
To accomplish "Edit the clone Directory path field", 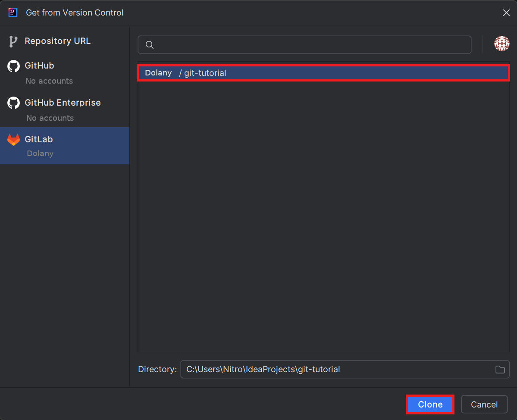I will click(x=345, y=369).
